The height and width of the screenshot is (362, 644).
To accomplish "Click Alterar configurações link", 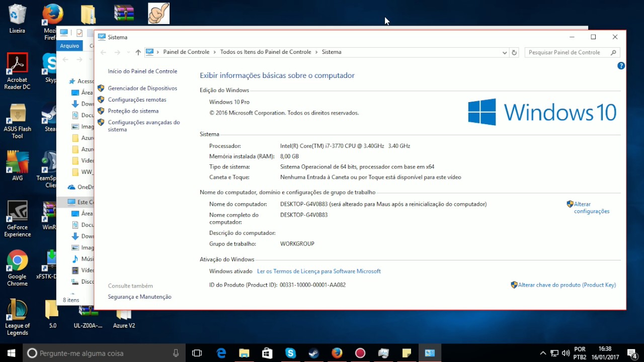I will point(591,208).
